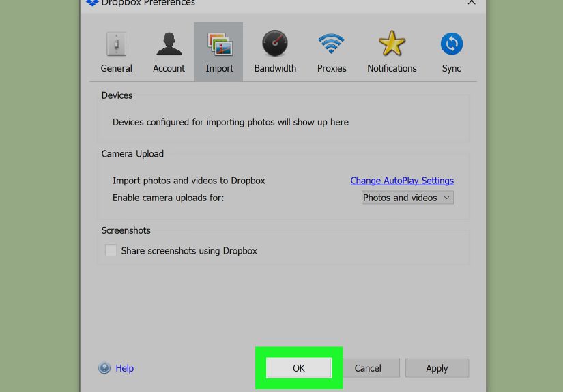563x392 pixels.
Task: Open the Notifications tab
Action: point(392,52)
